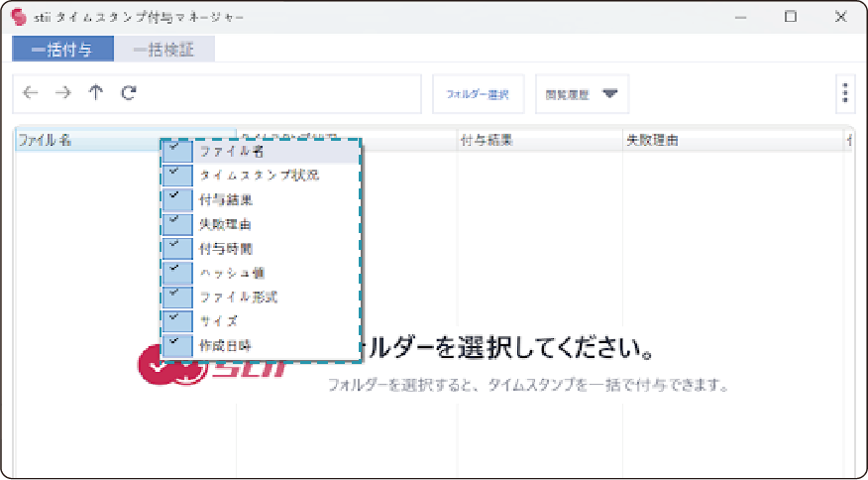Screen dimensions: 868x480
Task: Select the 失敗理由 entry in column menu
Action: (x=226, y=224)
